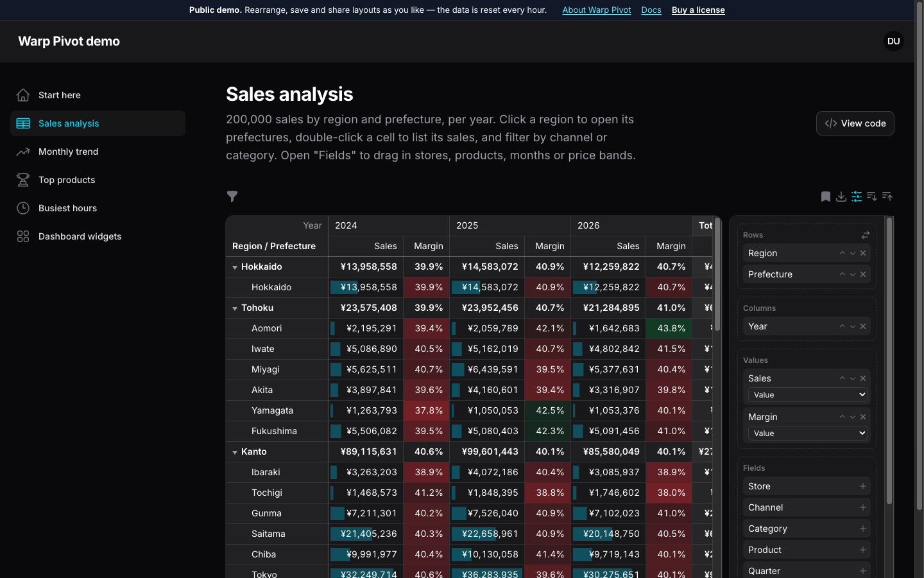This screenshot has width=924, height=578.
Task: Add the Product field with its plus icon
Action: [x=863, y=550]
